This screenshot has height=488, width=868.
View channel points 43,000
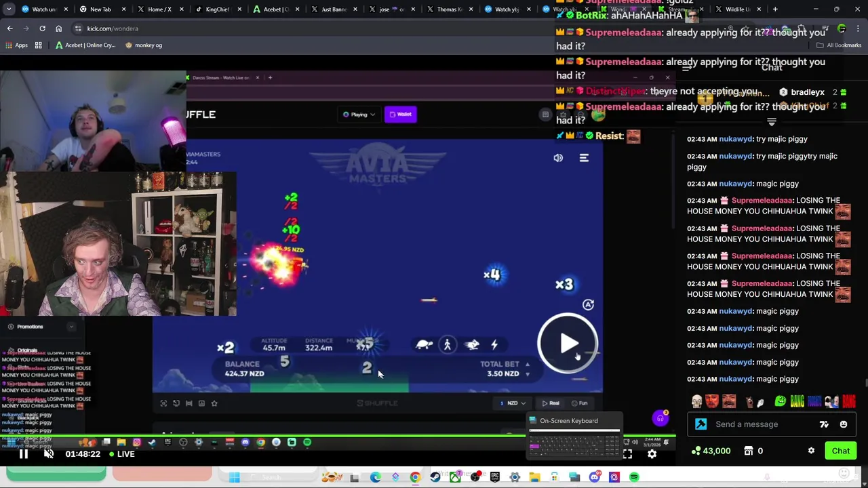[711, 451]
